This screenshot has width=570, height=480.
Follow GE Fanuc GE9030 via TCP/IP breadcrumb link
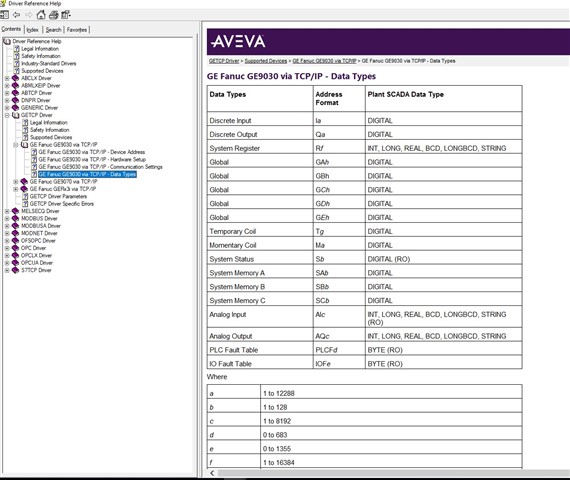(324, 61)
